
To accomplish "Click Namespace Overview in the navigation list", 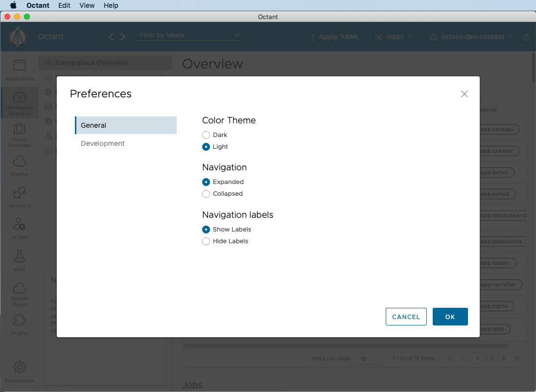I will tap(106, 63).
